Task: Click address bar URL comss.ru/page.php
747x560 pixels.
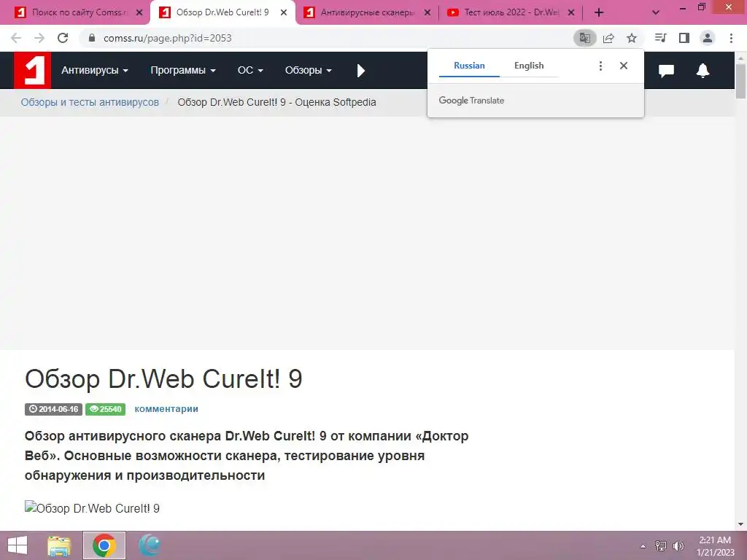Action: pyautogui.click(x=168, y=38)
